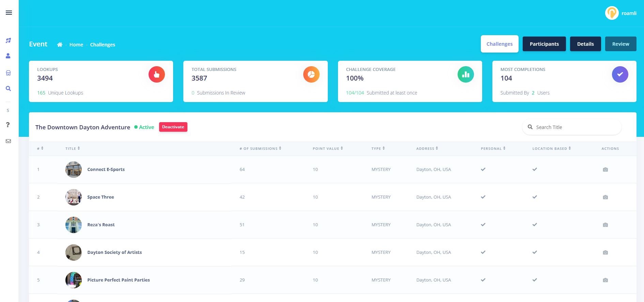
Task: Click the magnifier icon in Search Title field
Action: 530,127
